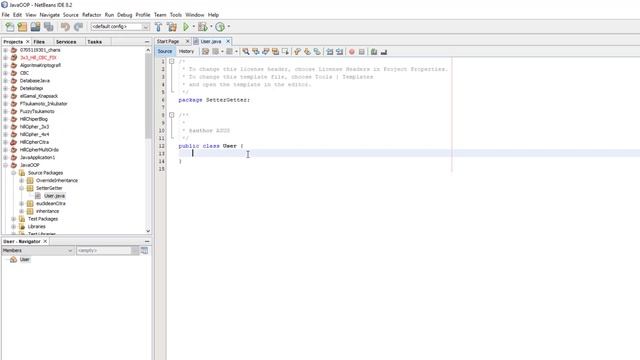Expand the OverrideInheritance package
Screen dimensions: 640x360
[22, 180]
